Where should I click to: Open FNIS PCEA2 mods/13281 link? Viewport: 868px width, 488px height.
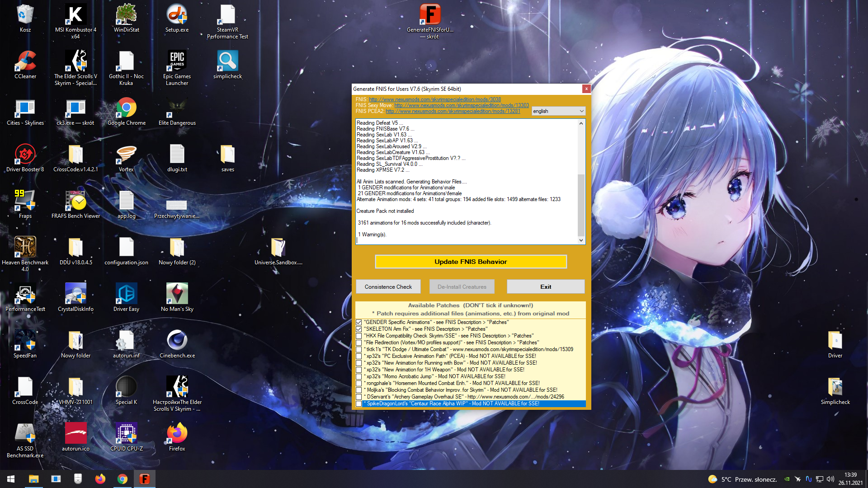453,111
